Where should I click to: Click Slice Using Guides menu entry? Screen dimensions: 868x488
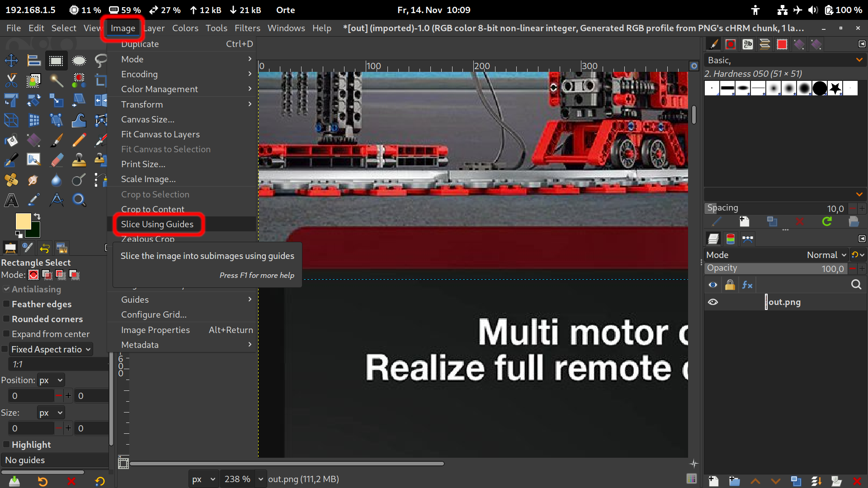[x=157, y=224]
